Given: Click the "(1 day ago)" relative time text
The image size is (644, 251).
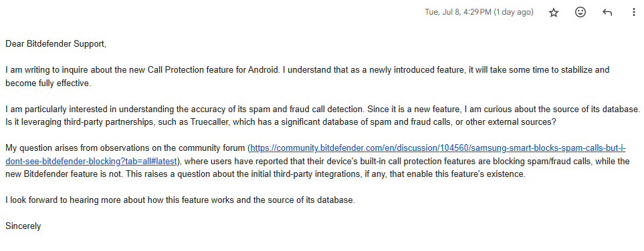Looking at the screenshot, I should 514,12.
